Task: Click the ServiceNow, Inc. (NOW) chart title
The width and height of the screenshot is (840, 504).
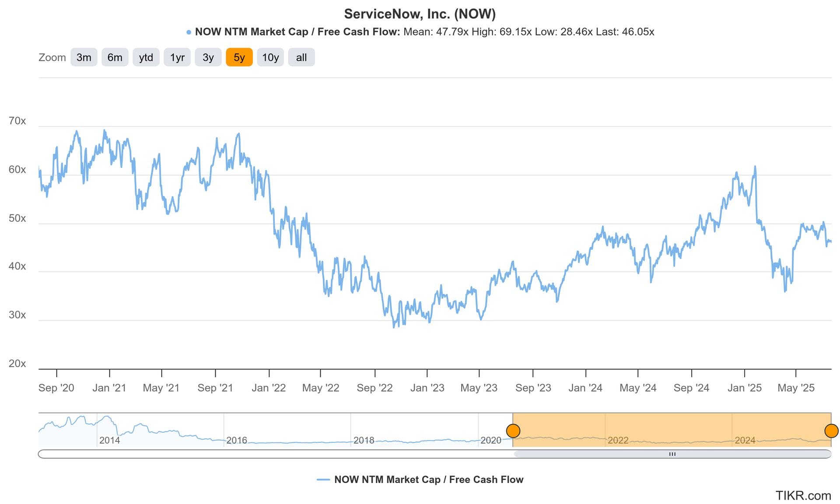Action: pyautogui.click(x=420, y=14)
